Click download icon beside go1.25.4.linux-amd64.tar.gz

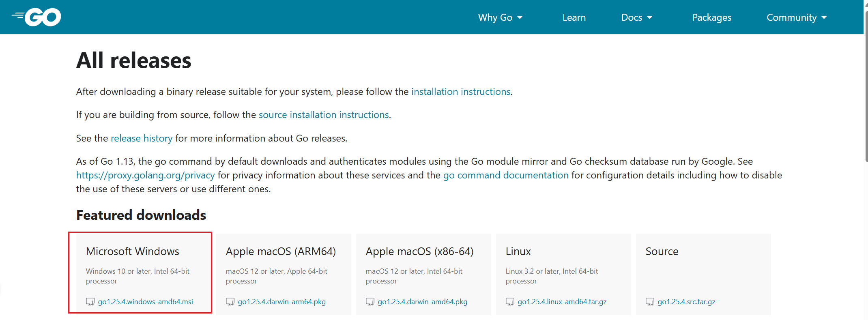click(x=510, y=302)
